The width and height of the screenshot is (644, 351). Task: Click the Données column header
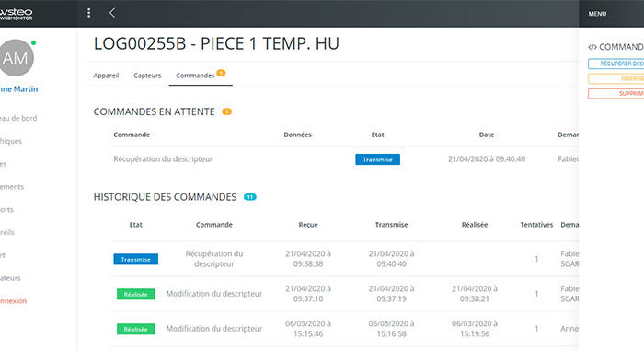coord(297,135)
